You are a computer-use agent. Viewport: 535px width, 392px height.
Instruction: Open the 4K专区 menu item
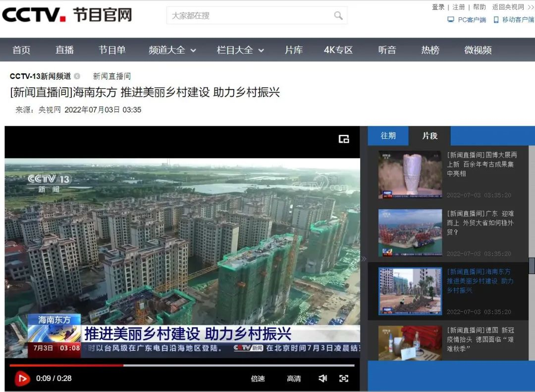338,50
